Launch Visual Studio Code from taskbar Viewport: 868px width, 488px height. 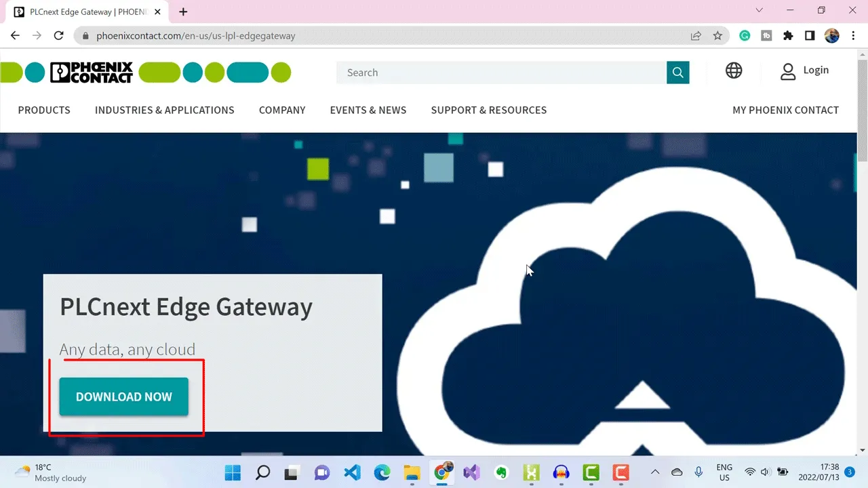pyautogui.click(x=352, y=472)
